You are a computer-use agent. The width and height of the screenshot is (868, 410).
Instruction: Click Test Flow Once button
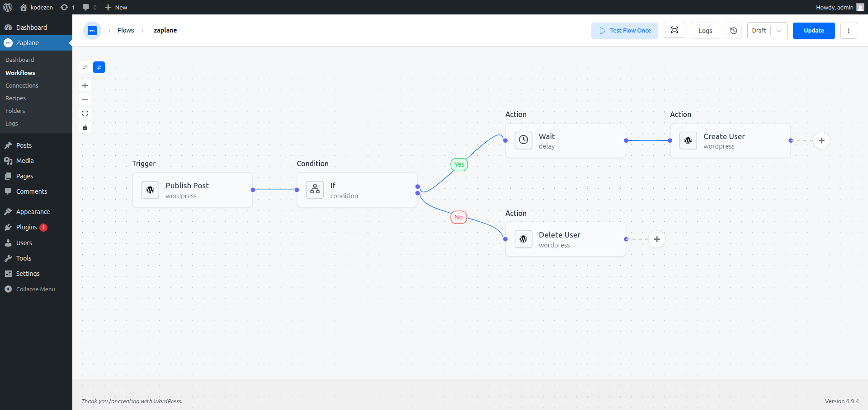tap(625, 31)
